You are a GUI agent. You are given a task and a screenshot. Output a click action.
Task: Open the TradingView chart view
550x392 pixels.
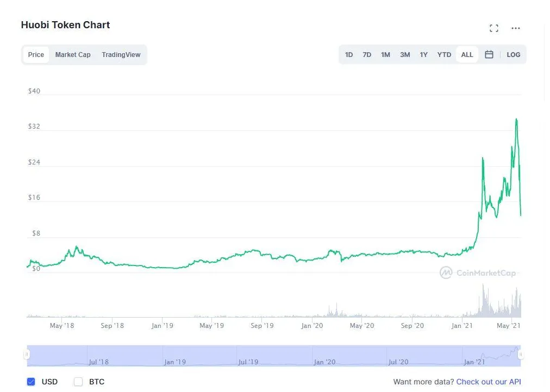(121, 54)
